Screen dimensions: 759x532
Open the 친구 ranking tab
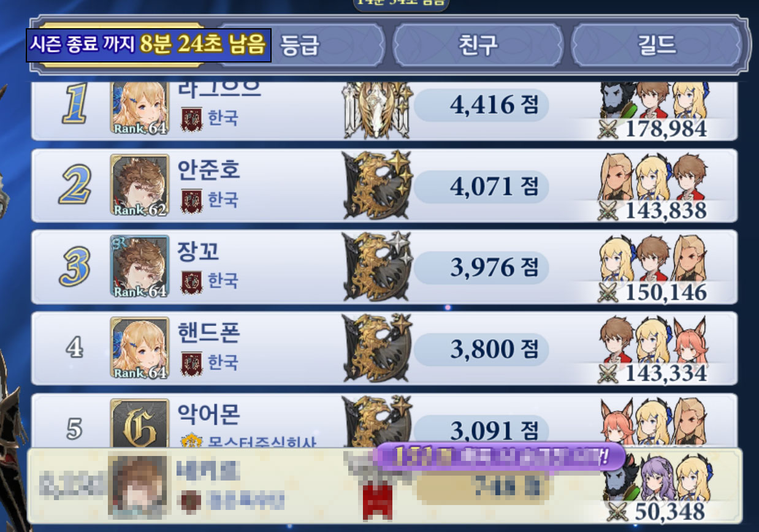pyautogui.click(x=477, y=45)
